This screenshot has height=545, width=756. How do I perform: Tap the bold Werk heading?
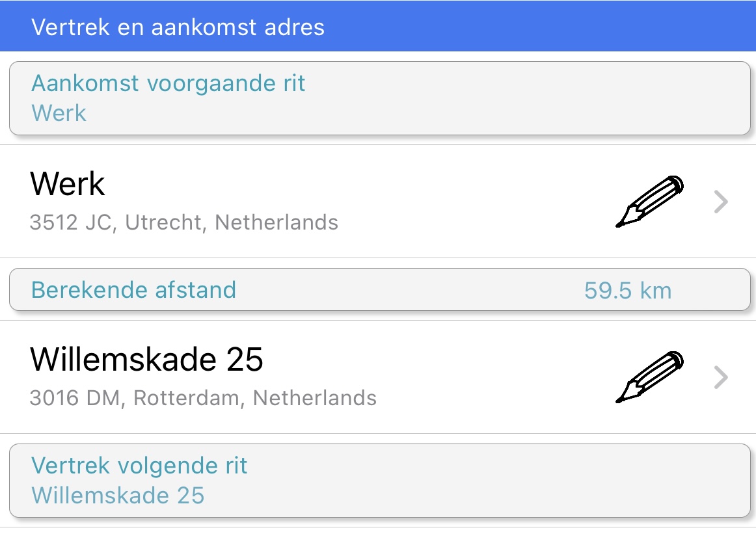[x=68, y=183]
